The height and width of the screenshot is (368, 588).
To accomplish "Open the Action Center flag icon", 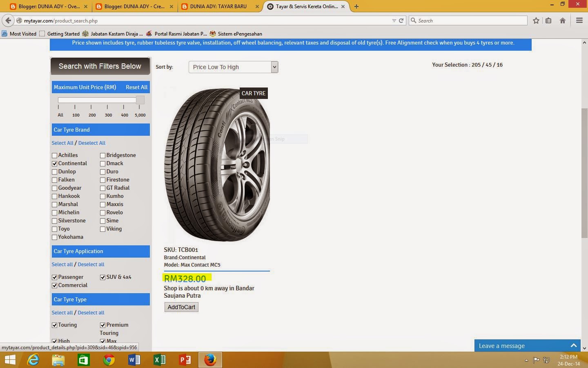I will tap(536, 360).
